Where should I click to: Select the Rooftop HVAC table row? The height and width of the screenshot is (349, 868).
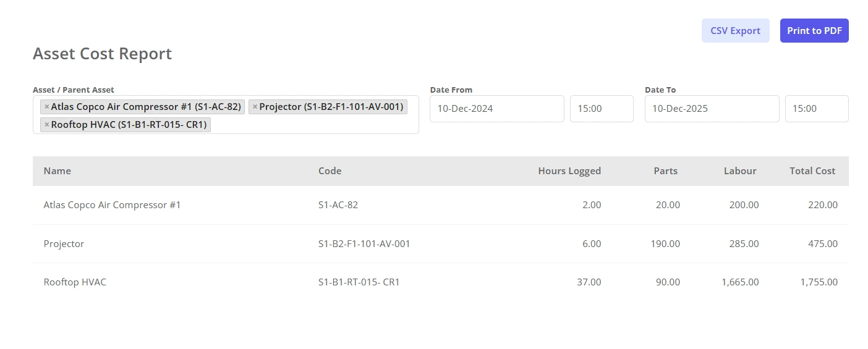(441, 282)
